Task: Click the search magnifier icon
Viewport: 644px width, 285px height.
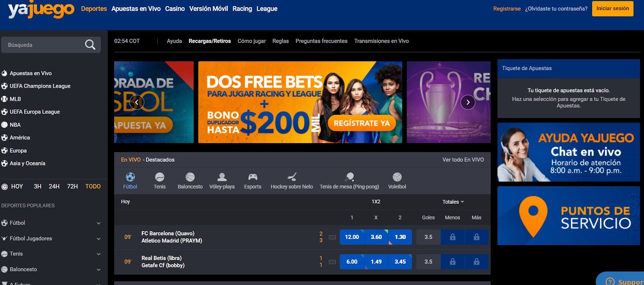Action: [90, 45]
